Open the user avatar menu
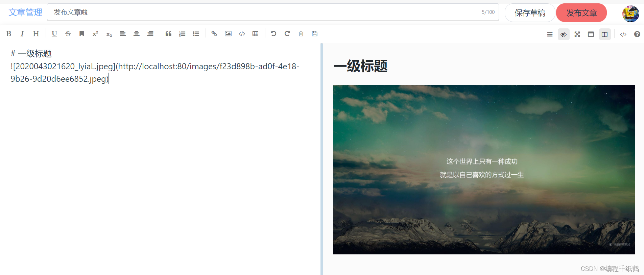The height and width of the screenshot is (275, 644). pos(630,14)
